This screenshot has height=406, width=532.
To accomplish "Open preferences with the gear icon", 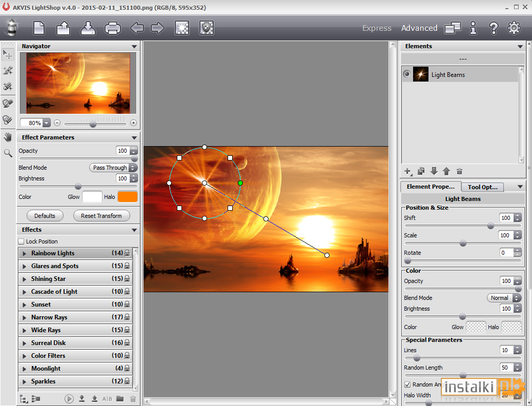I will 514,28.
